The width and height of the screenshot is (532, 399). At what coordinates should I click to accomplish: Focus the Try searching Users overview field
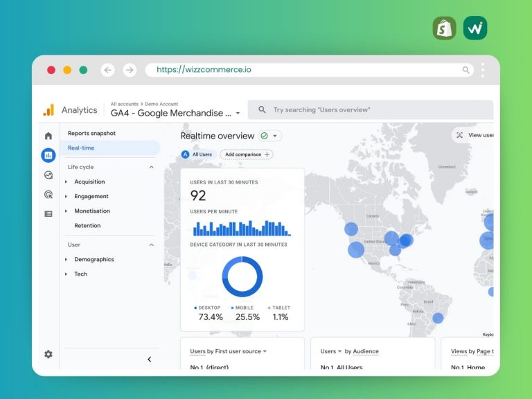(371, 110)
